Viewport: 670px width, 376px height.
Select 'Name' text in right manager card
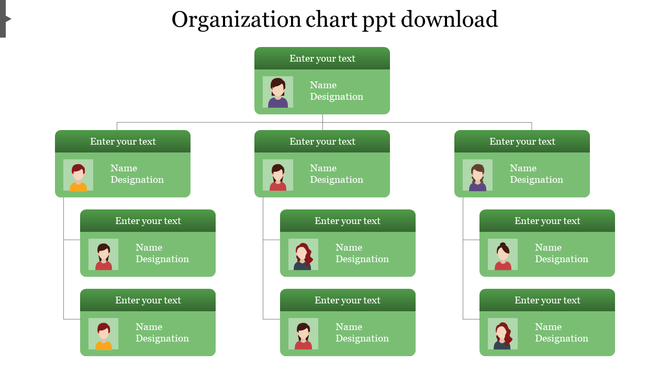(x=523, y=168)
